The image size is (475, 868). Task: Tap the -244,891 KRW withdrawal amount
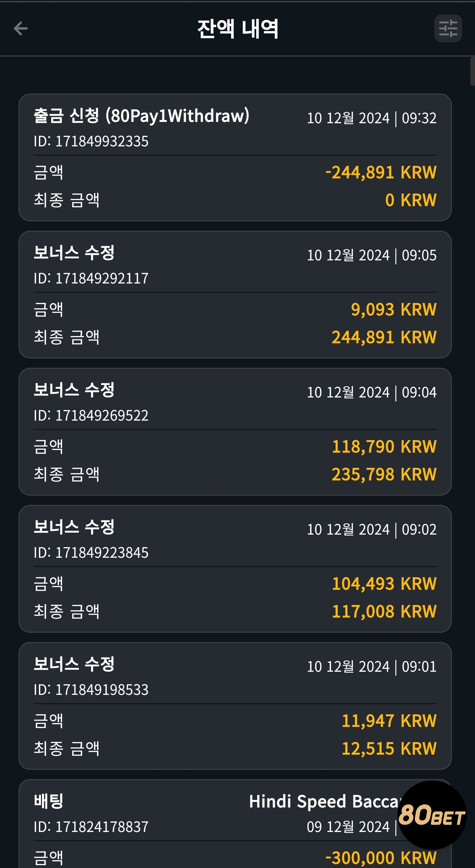[381, 172]
